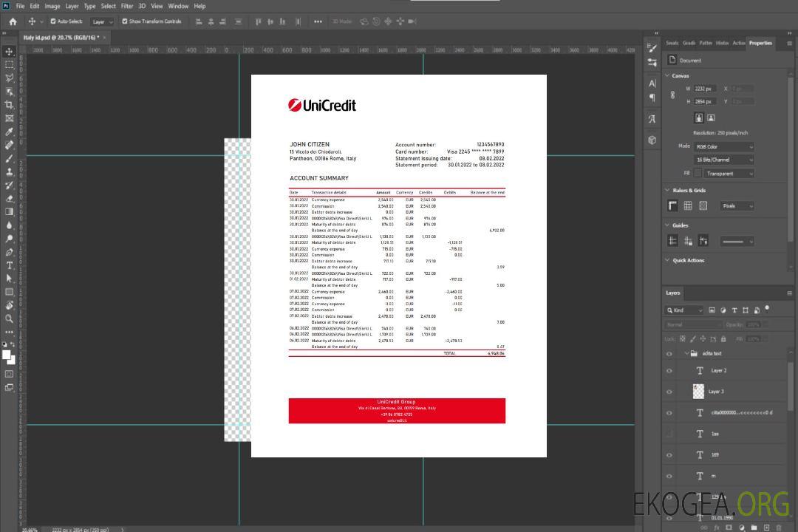
Task: Open the File menu
Action: [21, 6]
